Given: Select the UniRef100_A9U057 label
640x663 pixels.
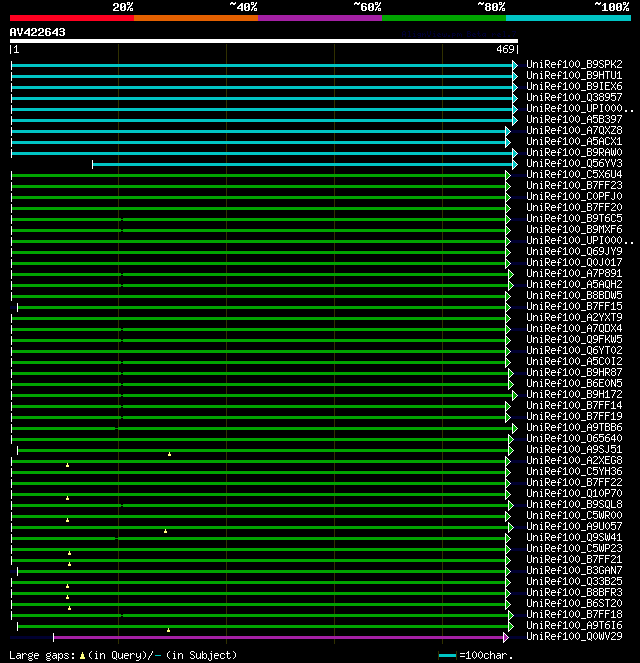Looking at the screenshot, I should point(574,526).
